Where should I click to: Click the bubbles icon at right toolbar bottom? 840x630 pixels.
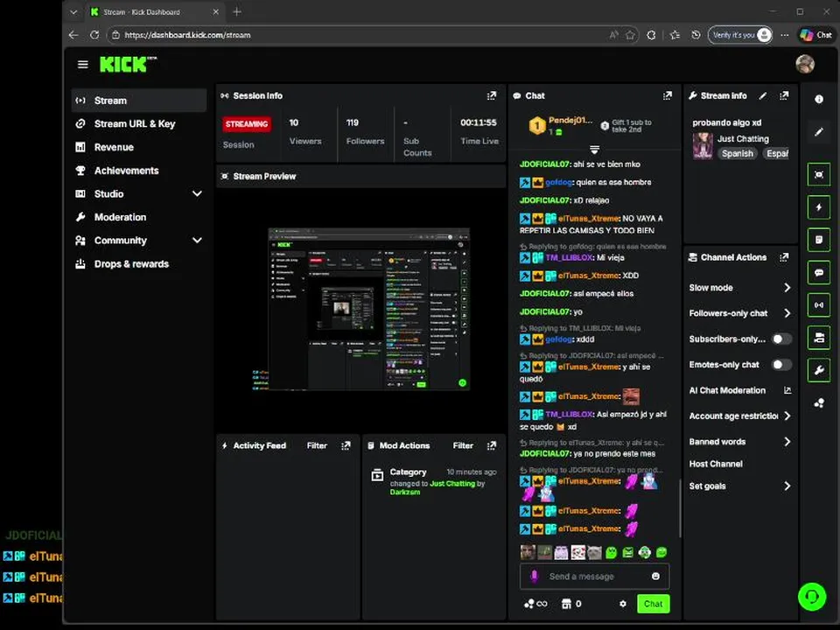(819, 402)
